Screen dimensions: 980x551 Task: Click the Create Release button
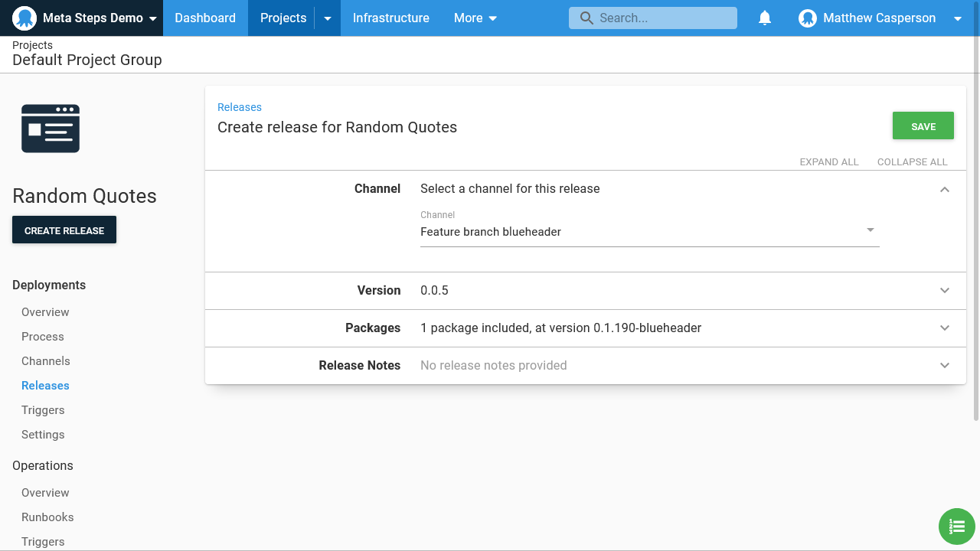(64, 230)
